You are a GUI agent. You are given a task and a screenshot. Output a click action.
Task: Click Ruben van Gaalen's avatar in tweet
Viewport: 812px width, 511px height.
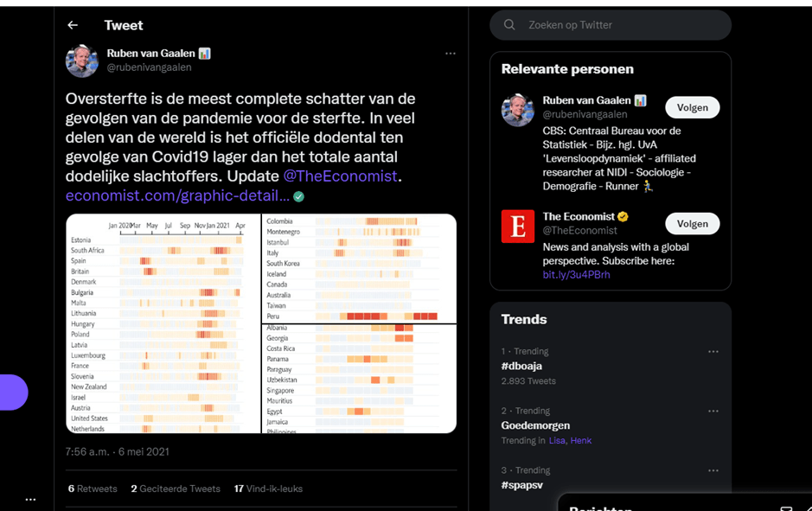(82, 61)
